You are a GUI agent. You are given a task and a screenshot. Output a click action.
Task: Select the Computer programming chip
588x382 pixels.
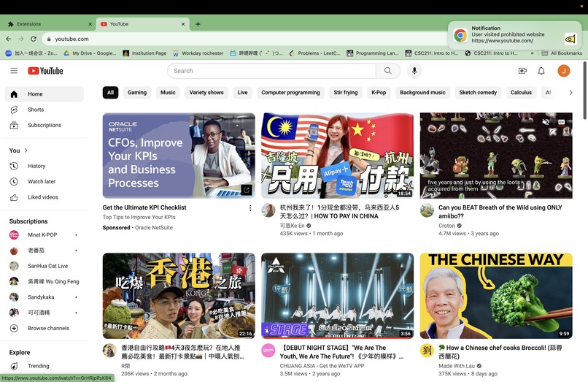290,93
